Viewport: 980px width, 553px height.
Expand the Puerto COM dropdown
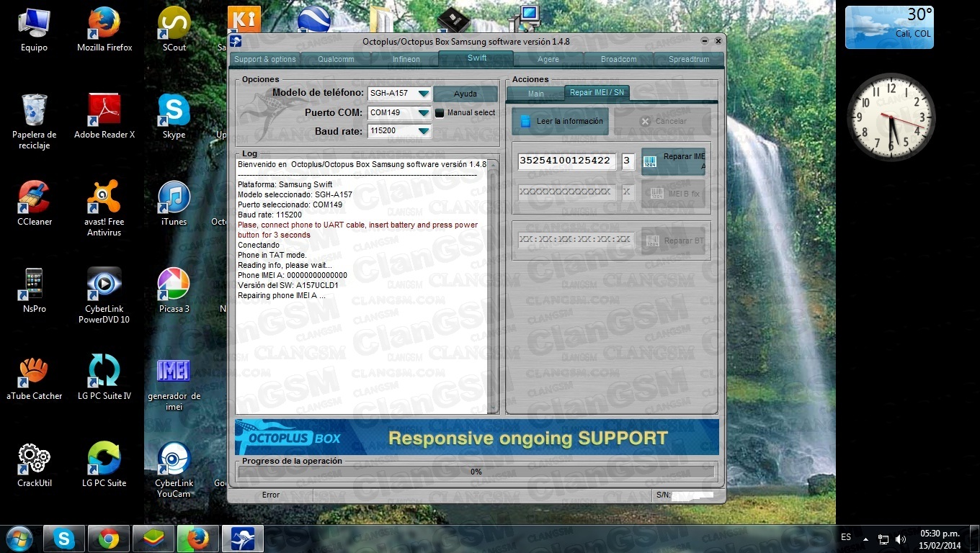click(x=424, y=112)
